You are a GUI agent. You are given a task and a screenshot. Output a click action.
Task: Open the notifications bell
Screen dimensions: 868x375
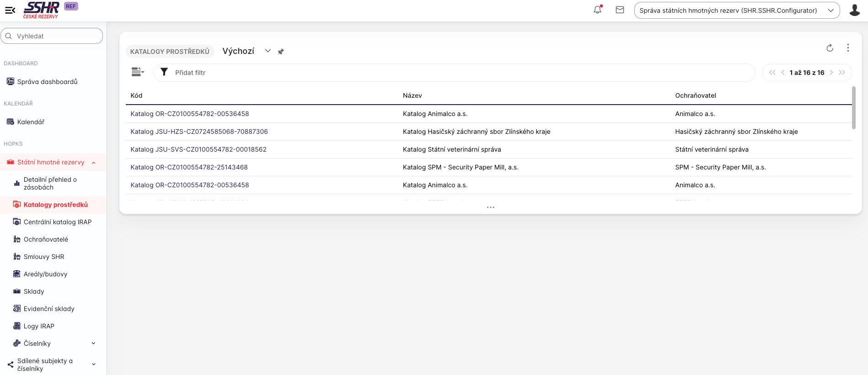tap(597, 10)
